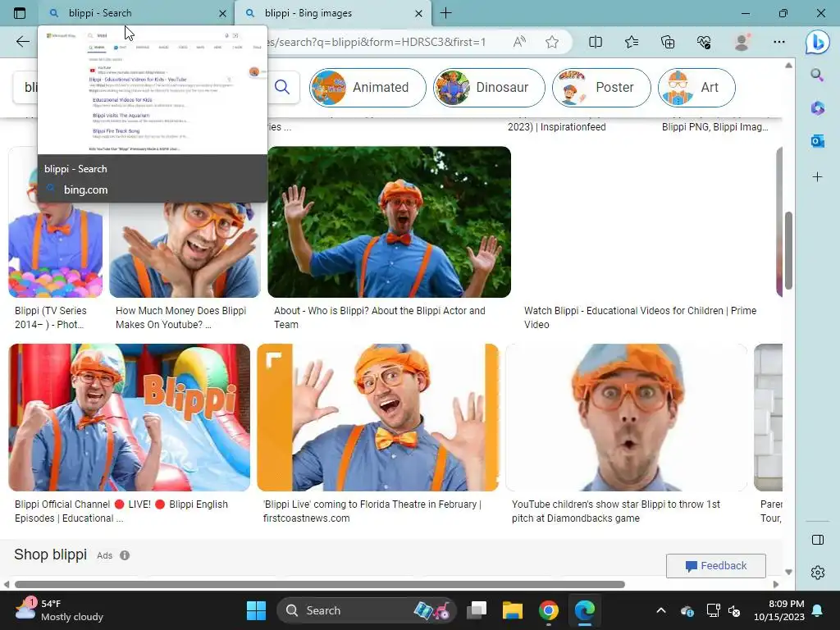The image size is (840, 630).
Task: Open the Bing Copilot sidebar button
Action: coord(817,43)
